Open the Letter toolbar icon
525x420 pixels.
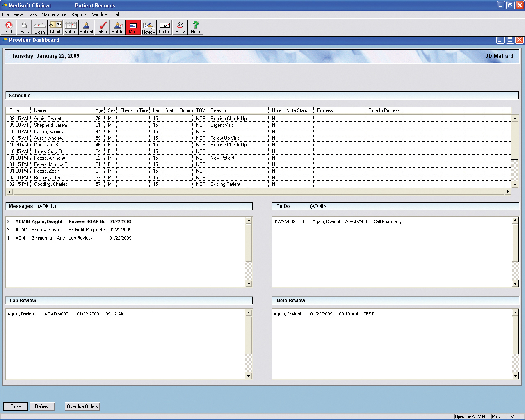pos(164,27)
